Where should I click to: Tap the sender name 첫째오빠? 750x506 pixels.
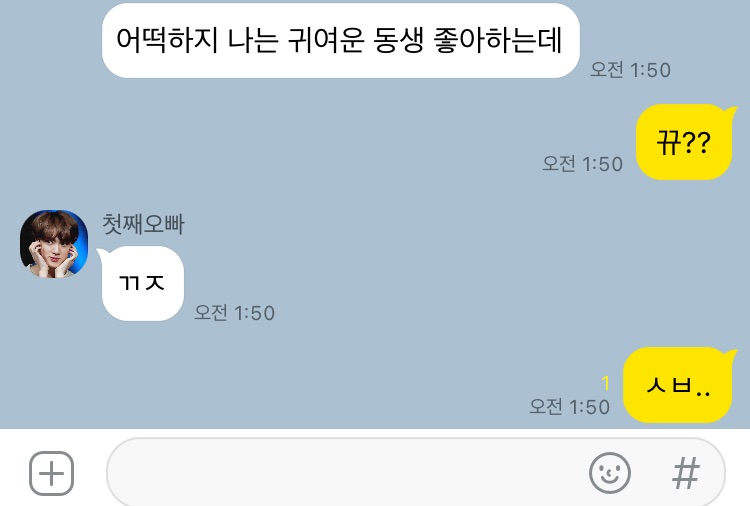tap(143, 224)
